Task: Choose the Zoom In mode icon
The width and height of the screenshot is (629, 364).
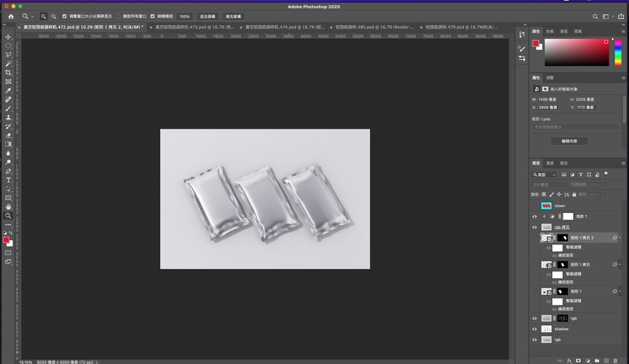Action: [x=43, y=17]
